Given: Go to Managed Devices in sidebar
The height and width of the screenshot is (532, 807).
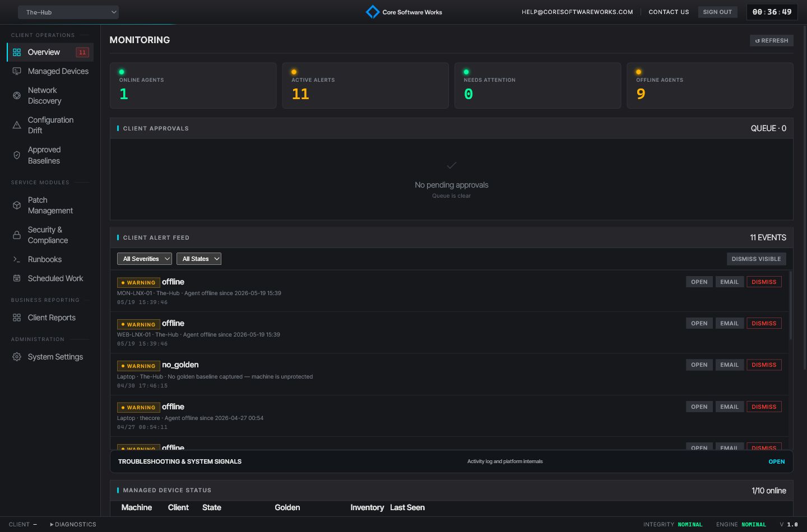Looking at the screenshot, I should click(50, 71).
